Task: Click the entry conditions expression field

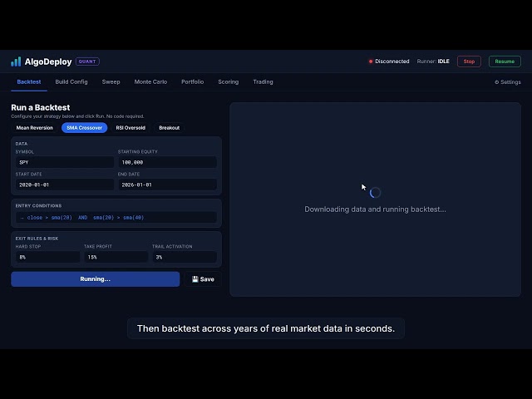Action: (x=116, y=218)
